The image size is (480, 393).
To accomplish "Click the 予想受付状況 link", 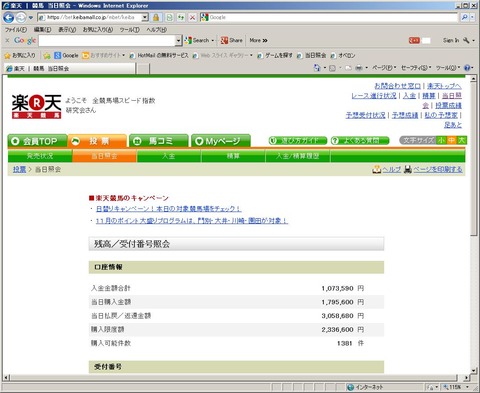I will pyautogui.click(x=365, y=115).
